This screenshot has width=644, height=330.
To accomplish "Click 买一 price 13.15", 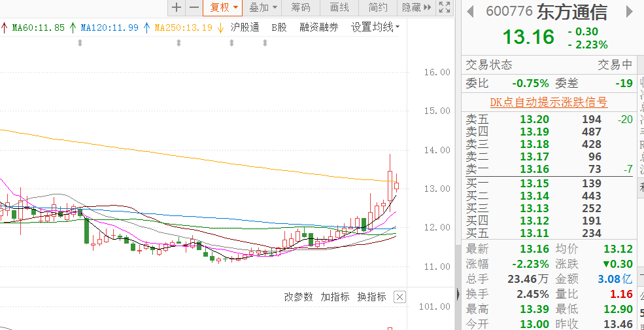I will 534,183.
